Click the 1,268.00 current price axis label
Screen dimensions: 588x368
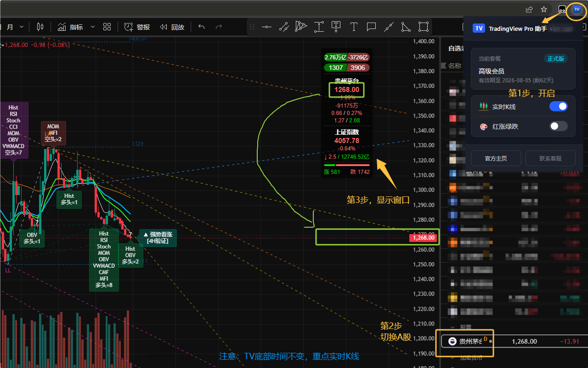pyautogui.click(x=423, y=238)
